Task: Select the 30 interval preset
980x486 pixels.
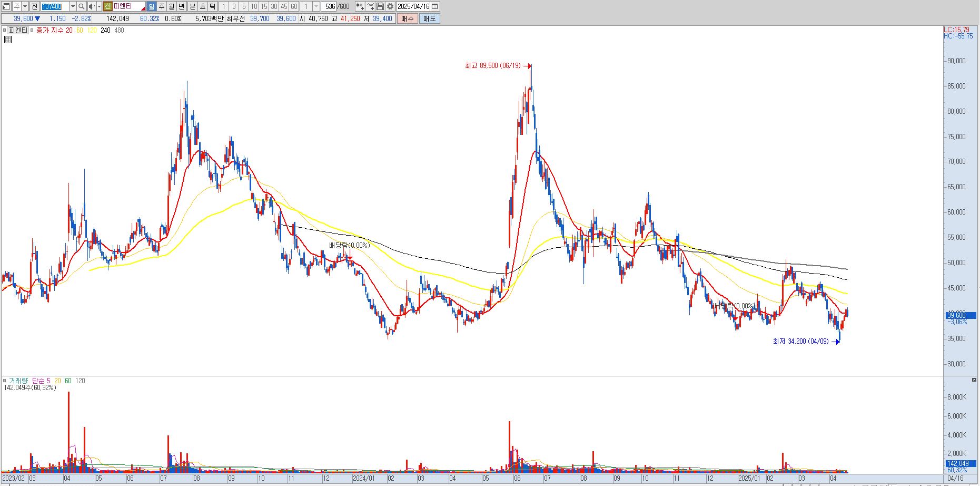Action: coord(274,6)
